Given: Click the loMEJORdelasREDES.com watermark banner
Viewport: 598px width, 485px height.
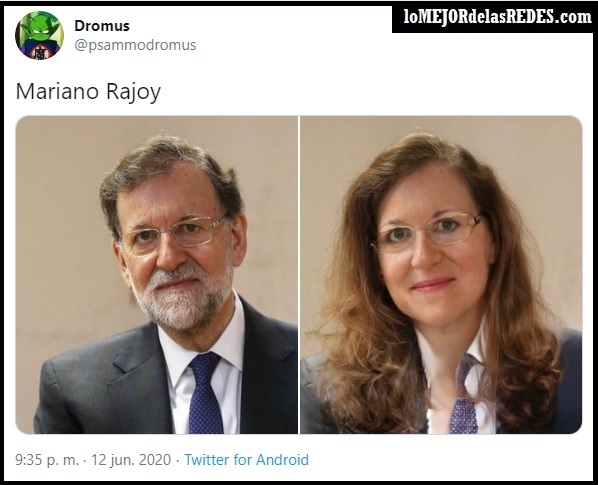Looking at the screenshot, I should tap(494, 17).
